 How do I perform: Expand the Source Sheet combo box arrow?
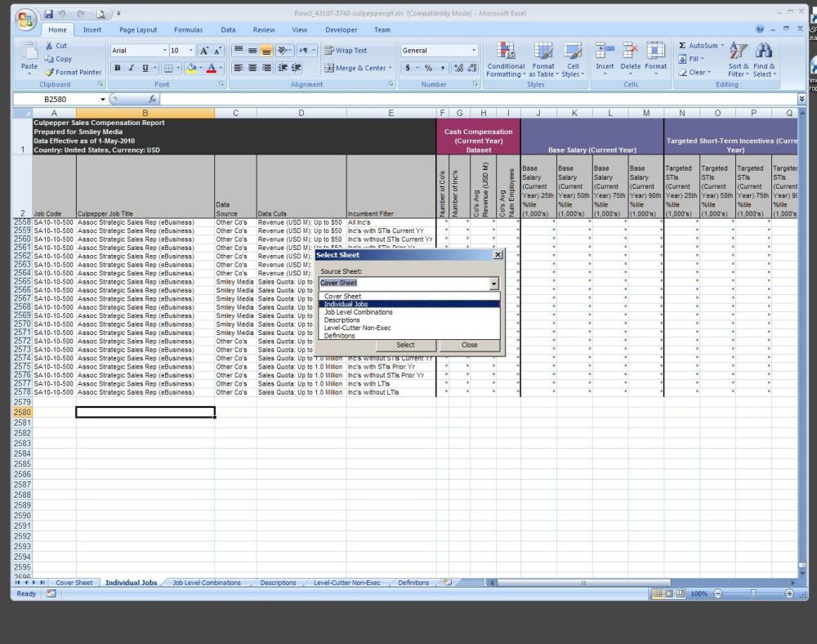point(493,284)
